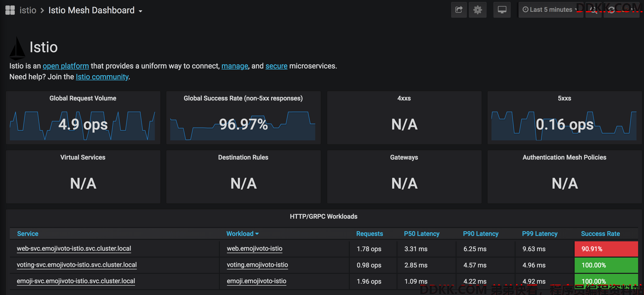Expand the Istio Mesh Dashboard title dropdown
Viewport: 644px width, 295px height.
95,10
